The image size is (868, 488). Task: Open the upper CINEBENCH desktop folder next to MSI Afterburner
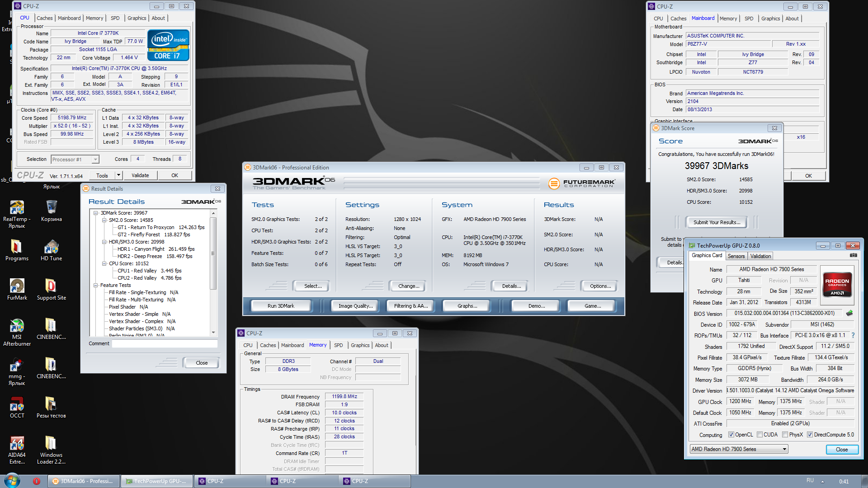click(51, 328)
